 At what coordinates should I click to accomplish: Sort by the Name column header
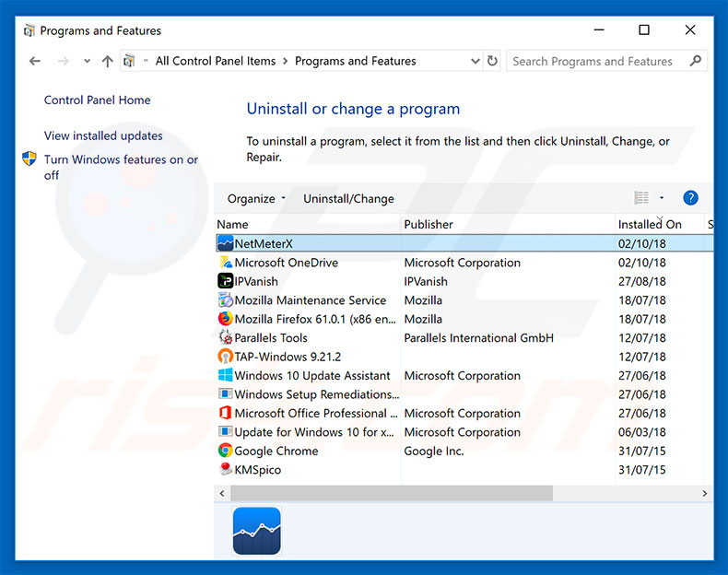[x=232, y=224]
